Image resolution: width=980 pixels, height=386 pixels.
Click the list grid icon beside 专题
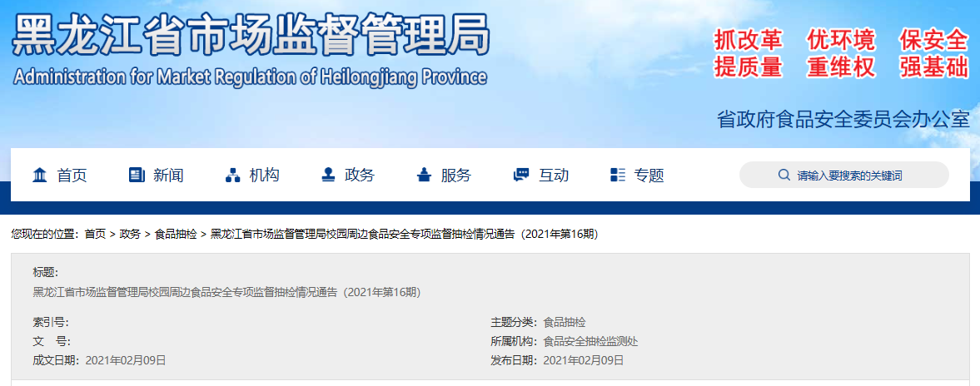[x=618, y=175]
